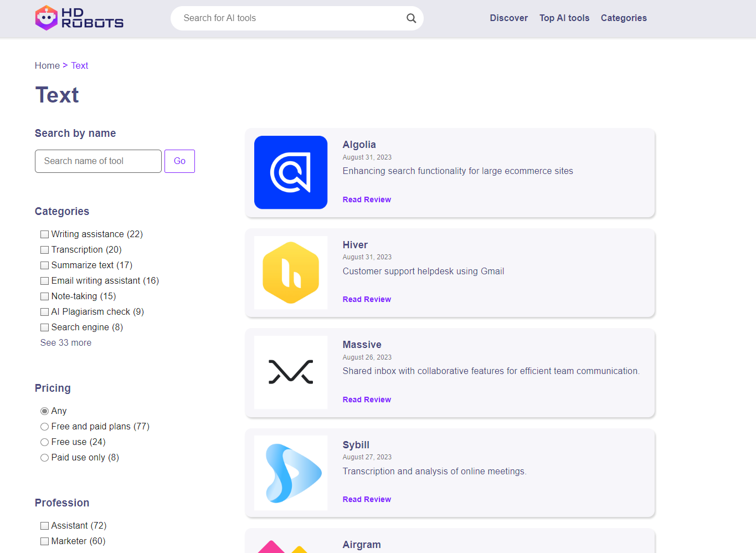This screenshot has height=553, width=756.
Task: Select Free use pricing option
Action: pos(45,442)
